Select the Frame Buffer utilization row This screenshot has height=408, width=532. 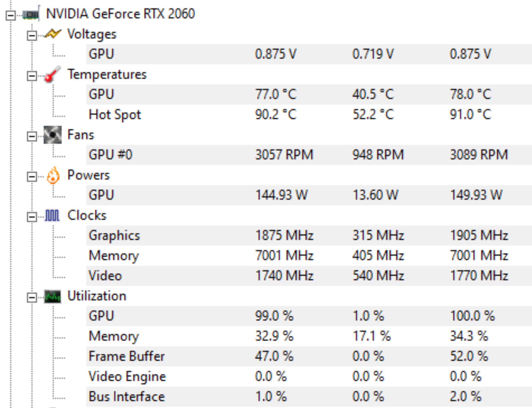tap(309, 356)
